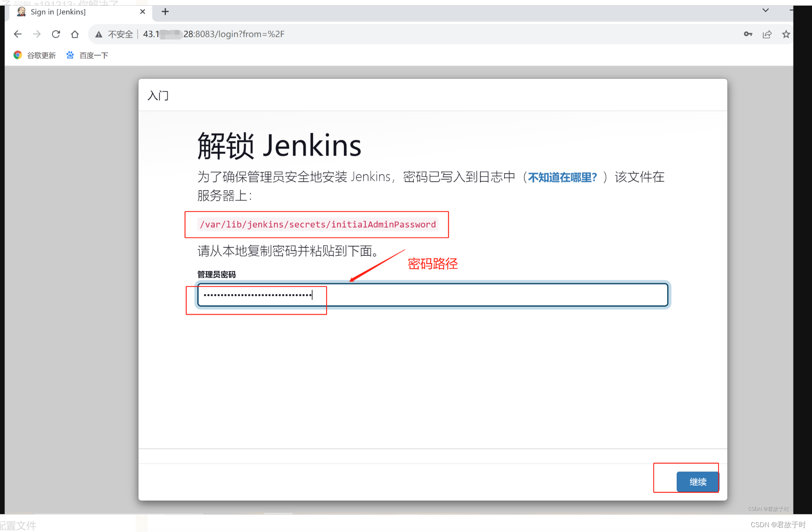This screenshot has height=532, width=812.
Task: Bookmark this page with star icon
Action: 786,34
